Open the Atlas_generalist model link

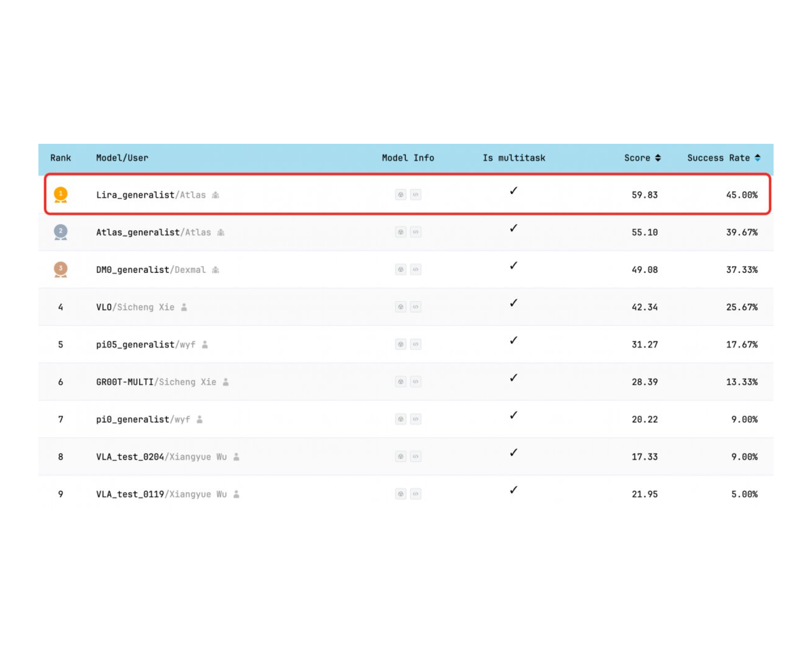(x=138, y=232)
